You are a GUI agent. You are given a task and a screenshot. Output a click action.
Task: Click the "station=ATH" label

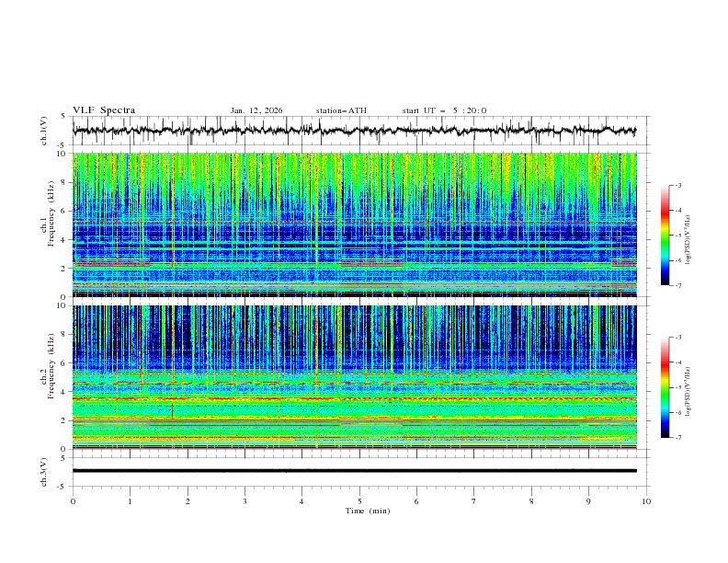click(341, 110)
